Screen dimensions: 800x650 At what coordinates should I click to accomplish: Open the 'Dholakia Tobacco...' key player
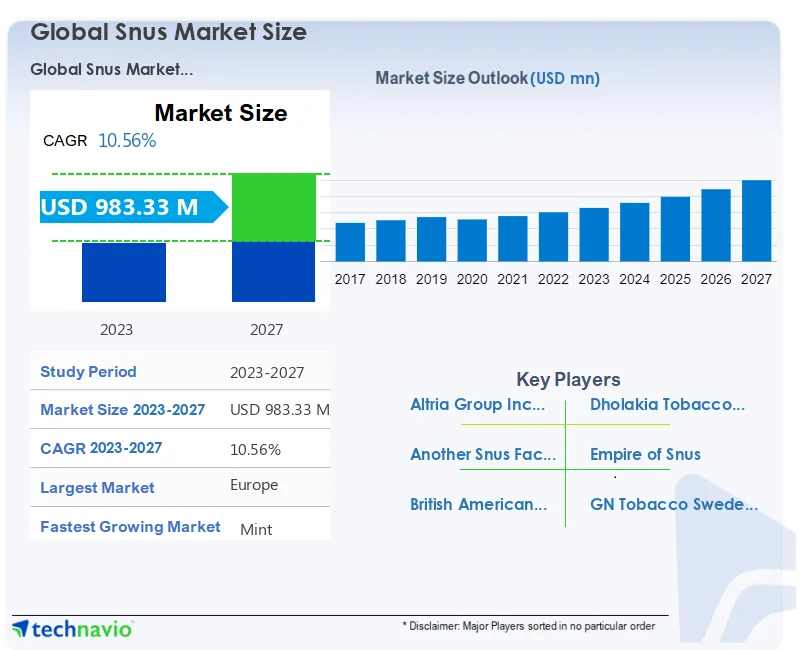click(667, 405)
